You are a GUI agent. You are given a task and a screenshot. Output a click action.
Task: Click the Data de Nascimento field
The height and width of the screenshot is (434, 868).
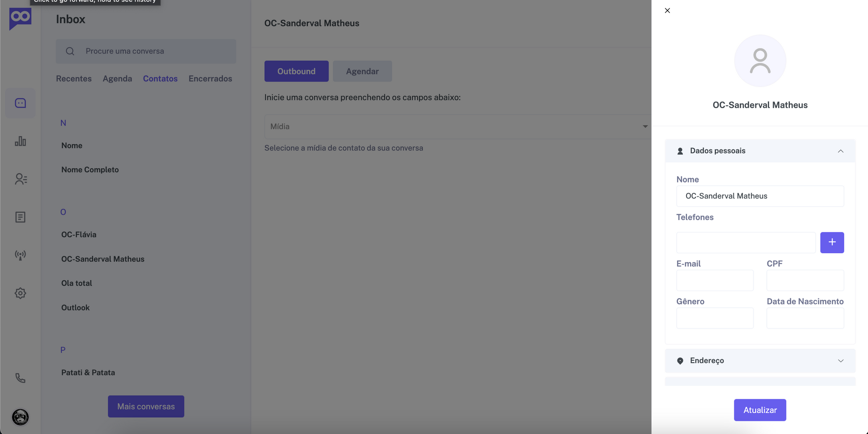click(805, 318)
